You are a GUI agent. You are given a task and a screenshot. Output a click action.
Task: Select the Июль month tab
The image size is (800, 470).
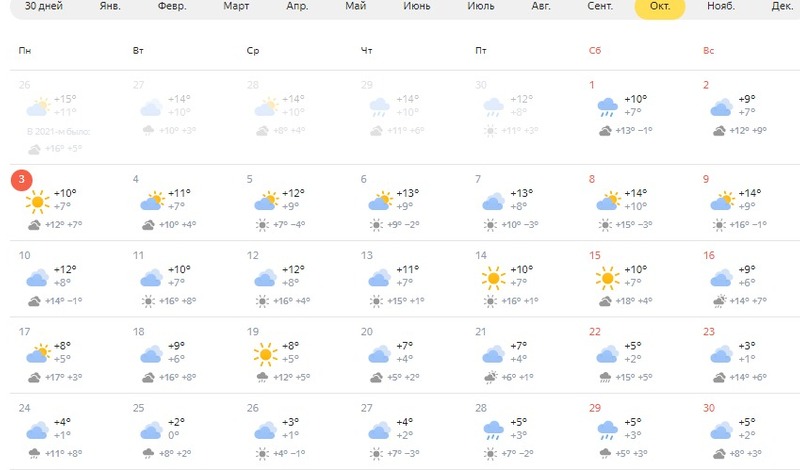click(x=481, y=6)
